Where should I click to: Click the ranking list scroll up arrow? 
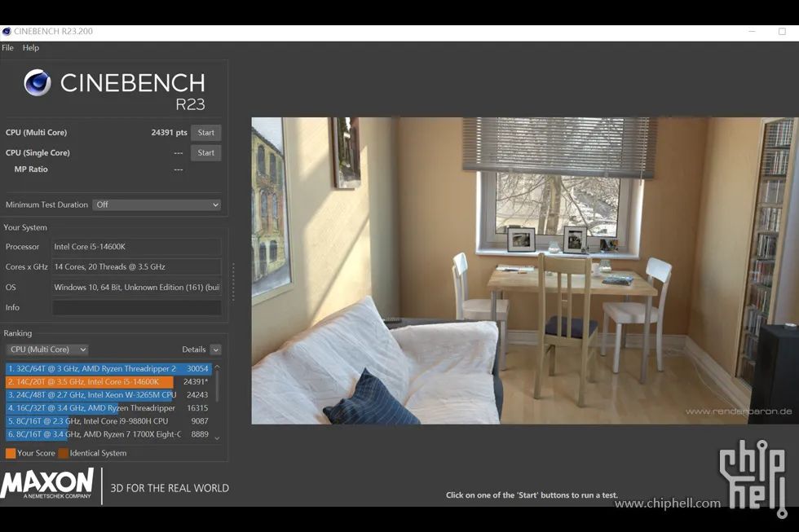(217, 367)
